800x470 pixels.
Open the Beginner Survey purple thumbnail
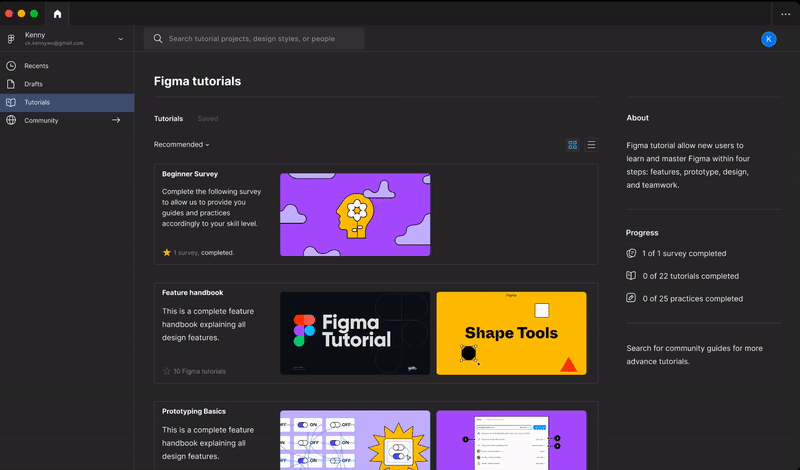click(x=355, y=215)
